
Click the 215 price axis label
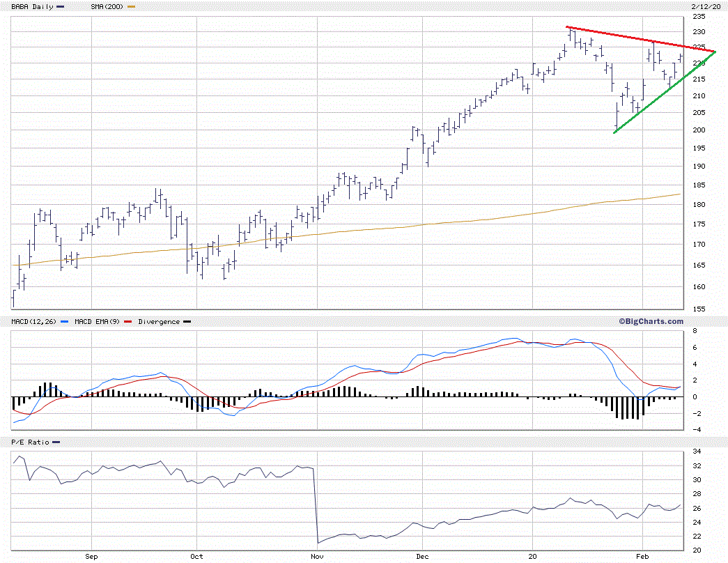[x=699, y=79]
